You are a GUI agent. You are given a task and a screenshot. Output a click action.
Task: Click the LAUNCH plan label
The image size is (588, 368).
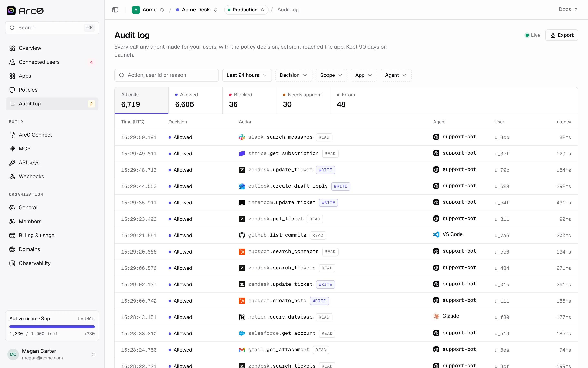tap(86, 319)
